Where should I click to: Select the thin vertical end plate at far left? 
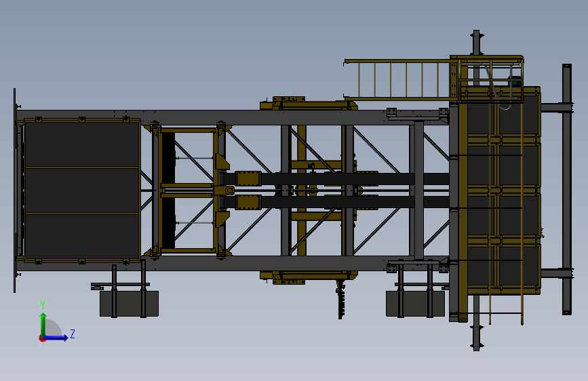tap(15, 190)
